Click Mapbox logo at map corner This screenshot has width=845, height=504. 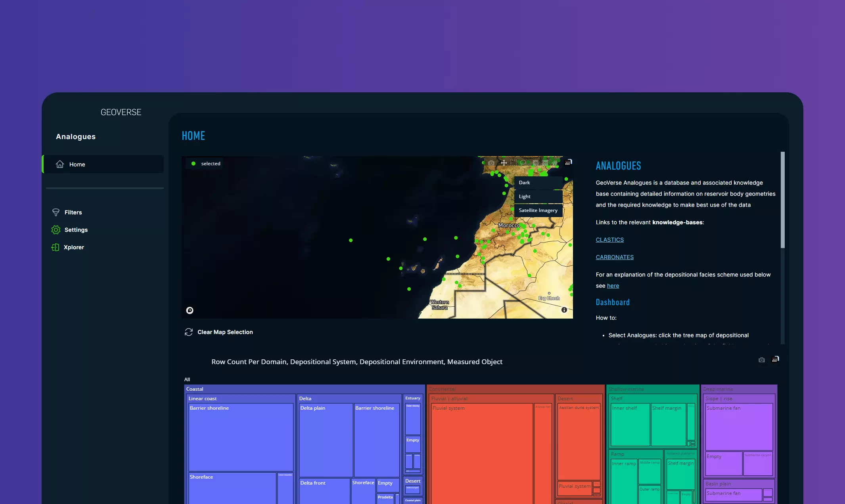coord(190,310)
